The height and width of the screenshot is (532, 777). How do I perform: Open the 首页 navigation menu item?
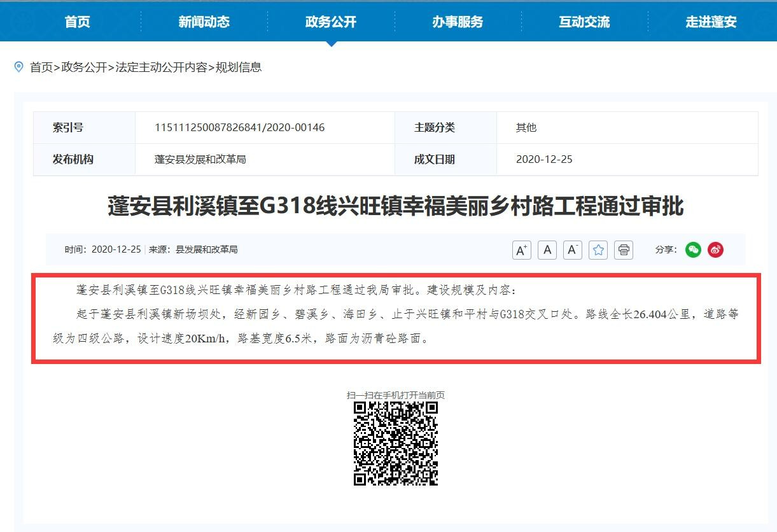point(77,22)
